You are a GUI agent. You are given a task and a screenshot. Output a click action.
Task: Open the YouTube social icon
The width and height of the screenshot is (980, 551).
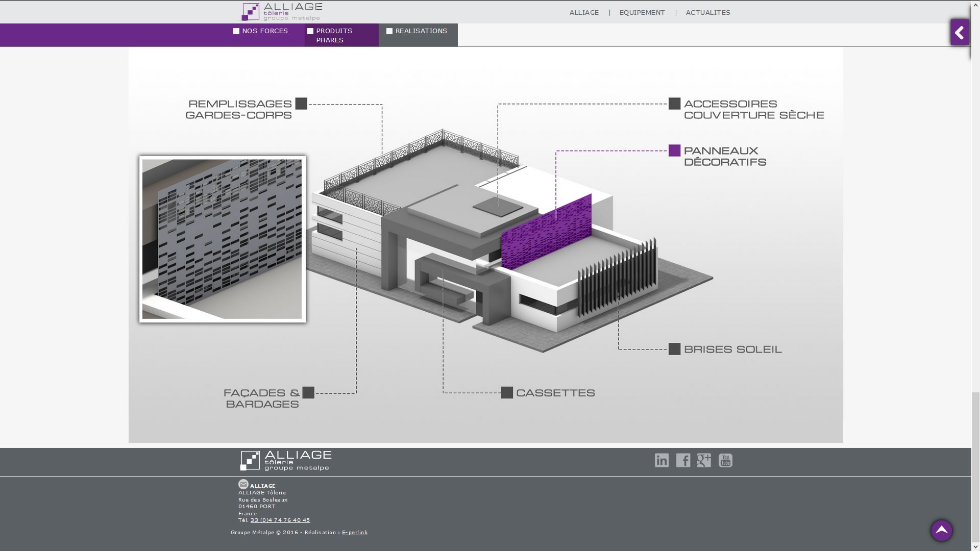click(725, 460)
